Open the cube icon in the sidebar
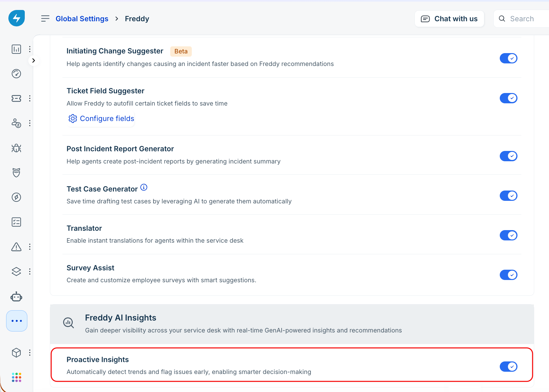Screen dimensions: 549x392 click(16, 353)
